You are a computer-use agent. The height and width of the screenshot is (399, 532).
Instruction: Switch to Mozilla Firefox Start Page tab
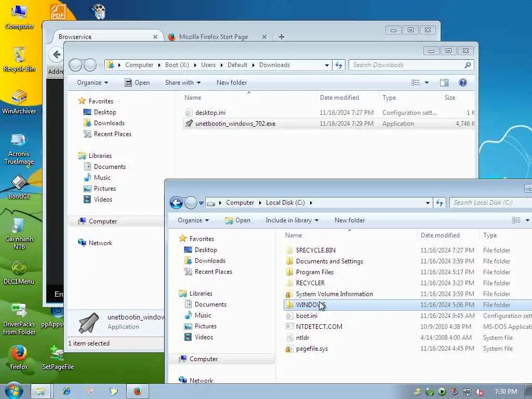pyautogui.click(x=214, y=37)
